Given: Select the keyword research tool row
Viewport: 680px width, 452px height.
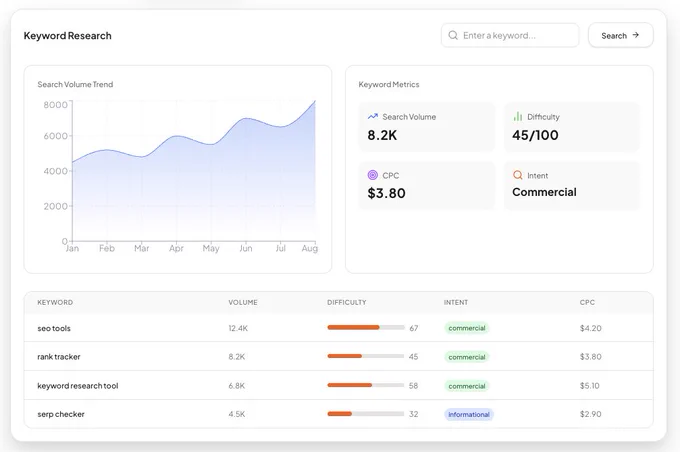Looking at the screenshot, I should (x=338, y=385).
